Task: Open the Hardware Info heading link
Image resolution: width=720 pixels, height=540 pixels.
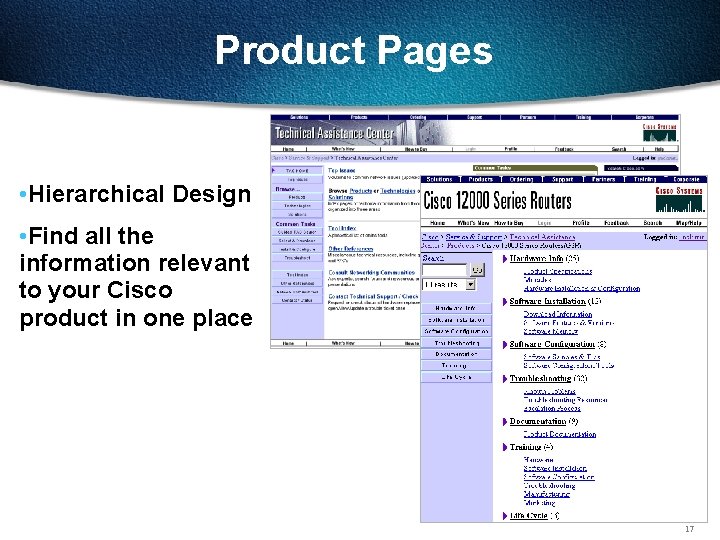Action: pyautogui.click(x=536, y=259)
